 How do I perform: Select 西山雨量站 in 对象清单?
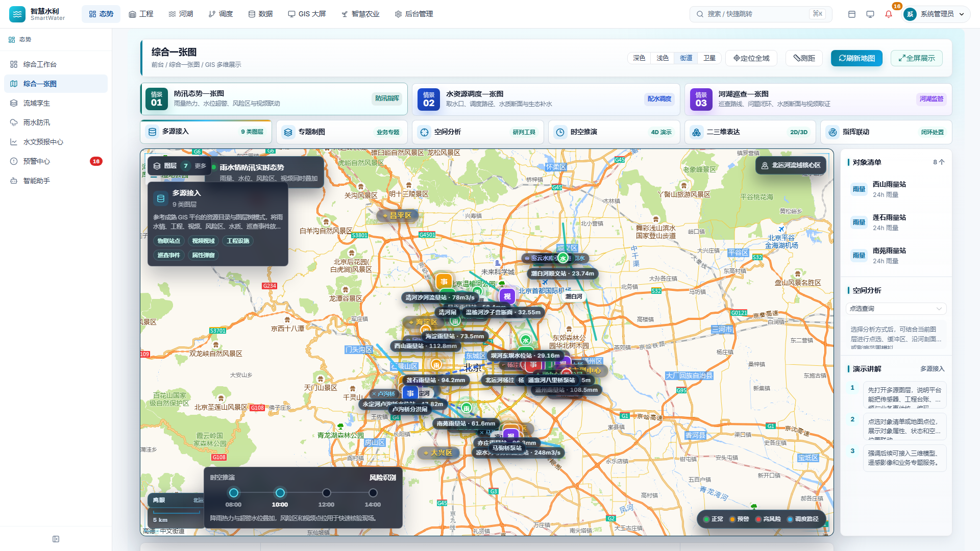896,189
